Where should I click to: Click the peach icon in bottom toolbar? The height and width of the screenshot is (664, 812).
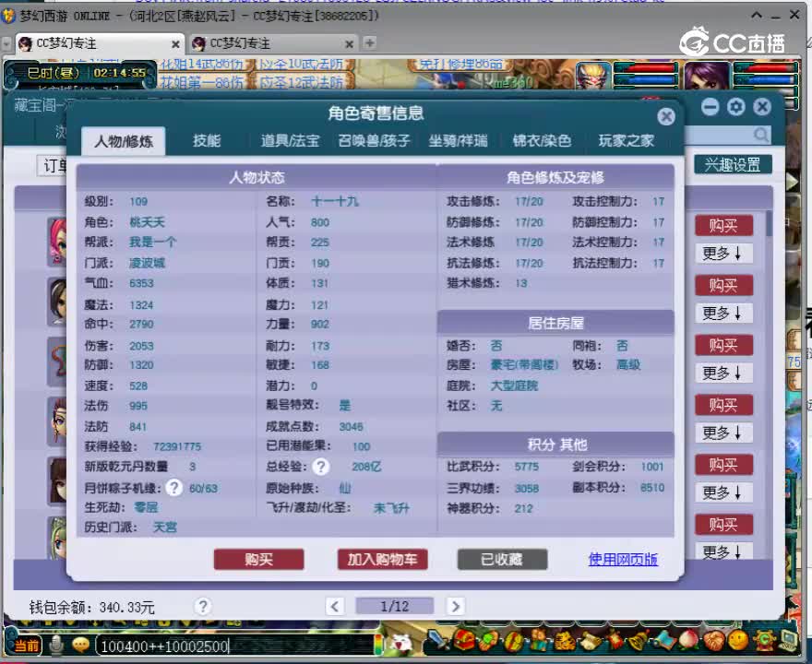[x=690, y=641]
